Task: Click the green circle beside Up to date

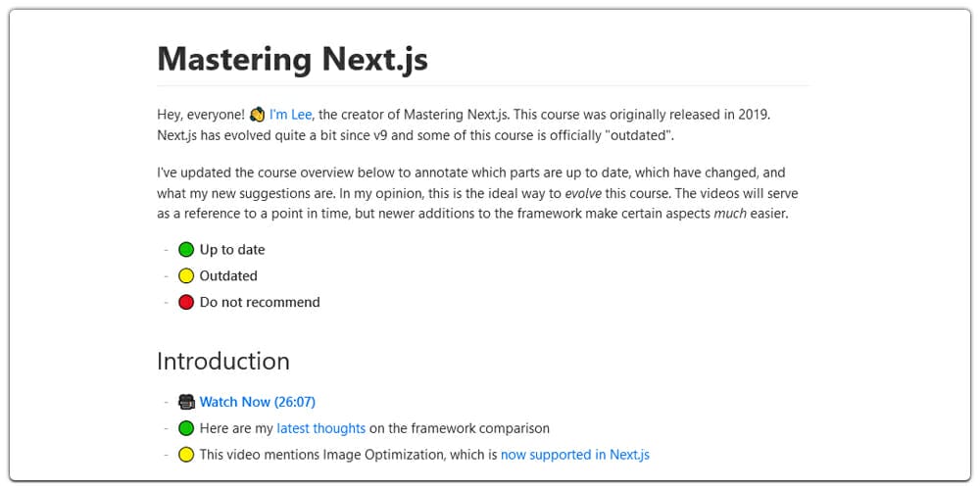Action: click(x=186, y=250)
